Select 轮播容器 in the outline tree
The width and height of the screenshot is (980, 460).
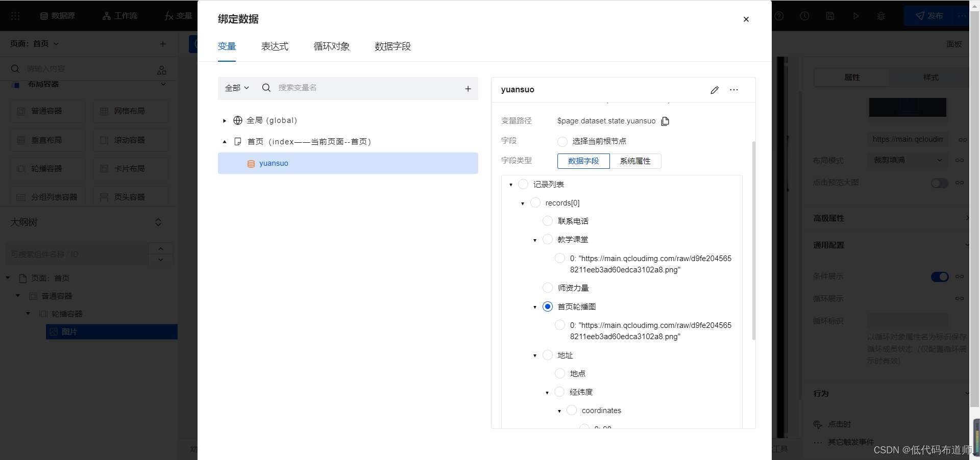pyautogui.click(x=66, y=314)
